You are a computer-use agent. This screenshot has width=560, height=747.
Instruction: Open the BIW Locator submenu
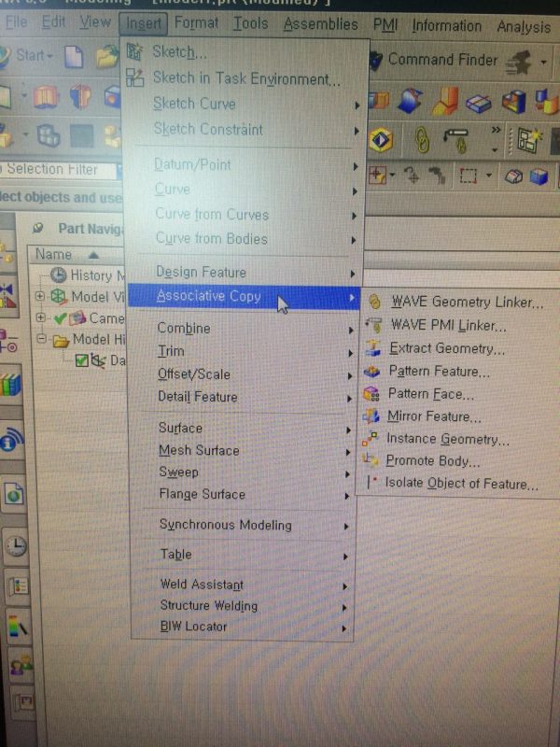[242, 627]
